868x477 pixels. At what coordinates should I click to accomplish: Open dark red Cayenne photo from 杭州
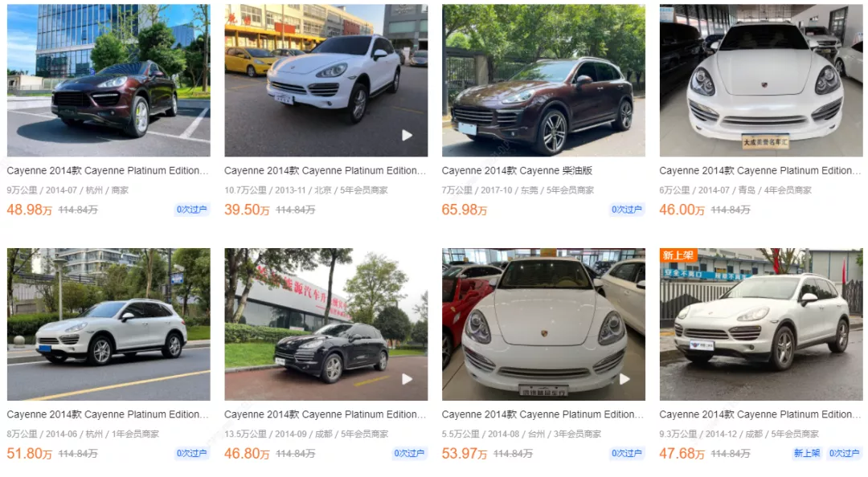108,80
